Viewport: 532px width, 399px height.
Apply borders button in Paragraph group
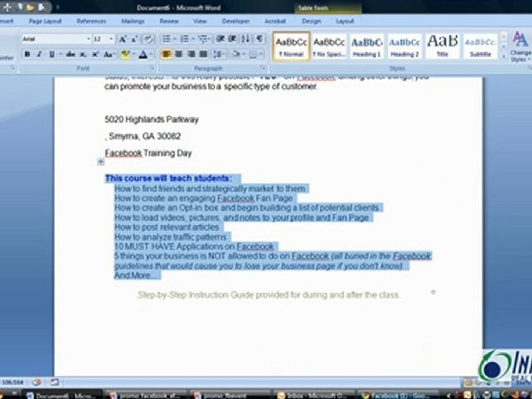(x=253, y=54)
